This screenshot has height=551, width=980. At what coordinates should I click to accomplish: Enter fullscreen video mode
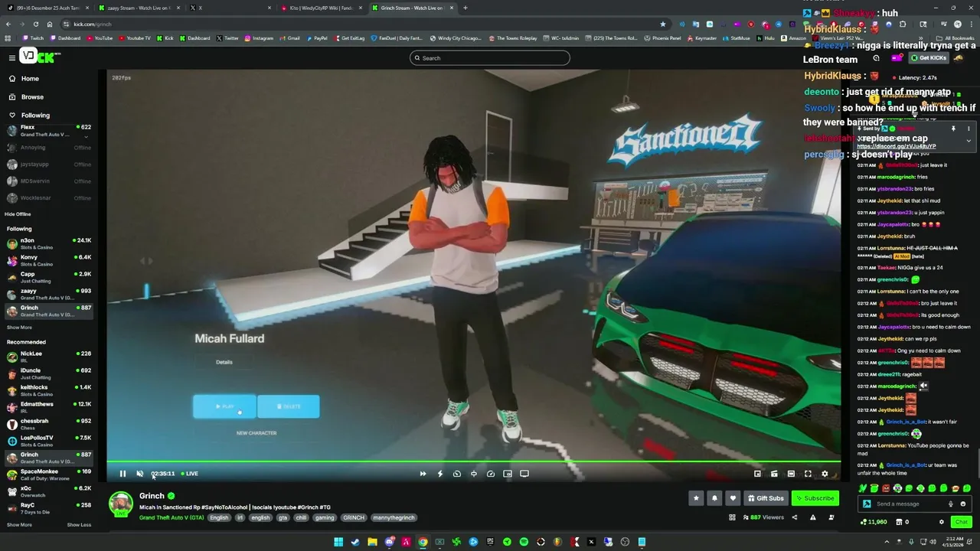click(808, 474)
